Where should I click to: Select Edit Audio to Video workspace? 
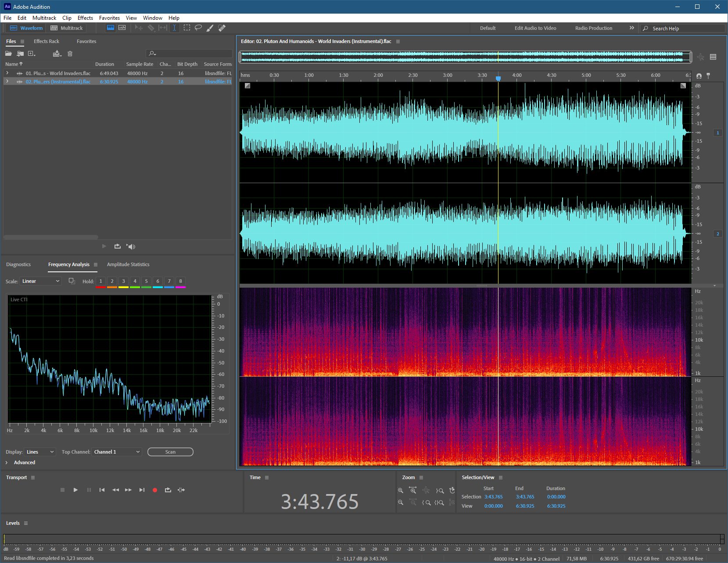(x=535, y=28)
